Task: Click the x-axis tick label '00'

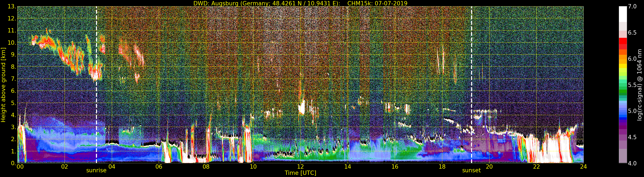Action: [x=20, y=167]
